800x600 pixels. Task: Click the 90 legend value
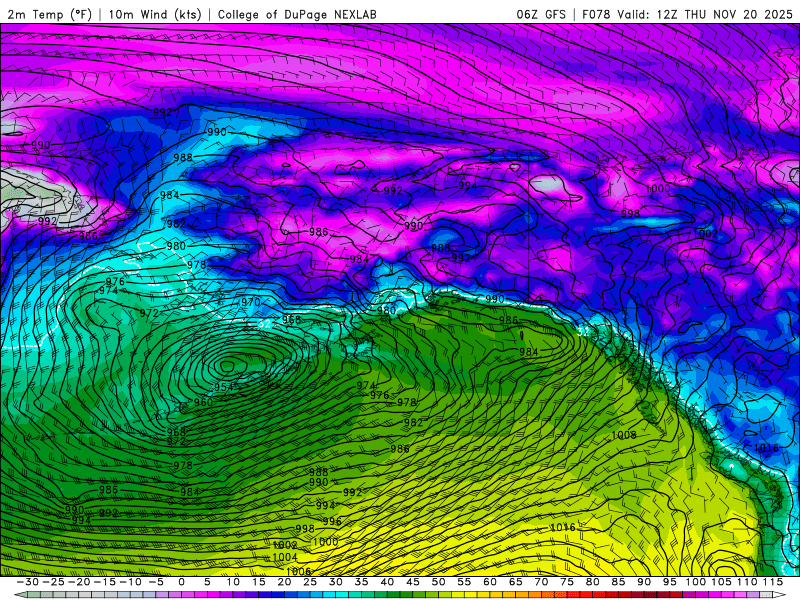tap(644, 582)
